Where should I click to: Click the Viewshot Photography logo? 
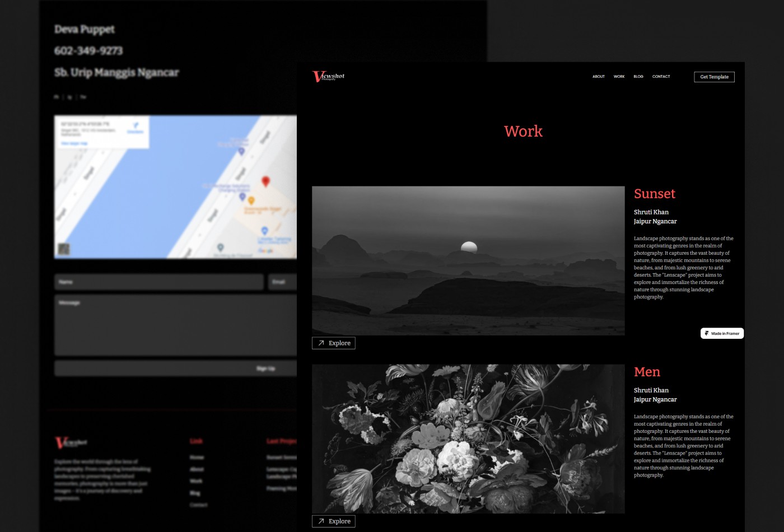328,76
